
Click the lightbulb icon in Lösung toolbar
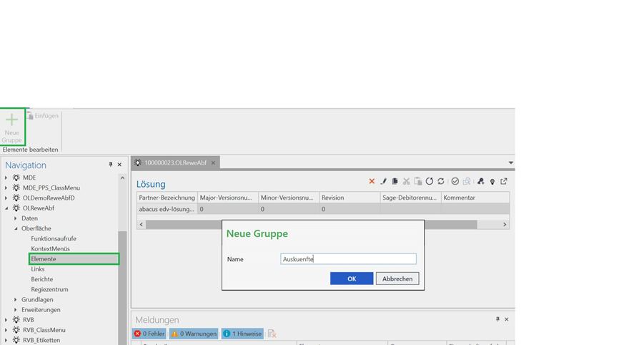pos(492,182)
